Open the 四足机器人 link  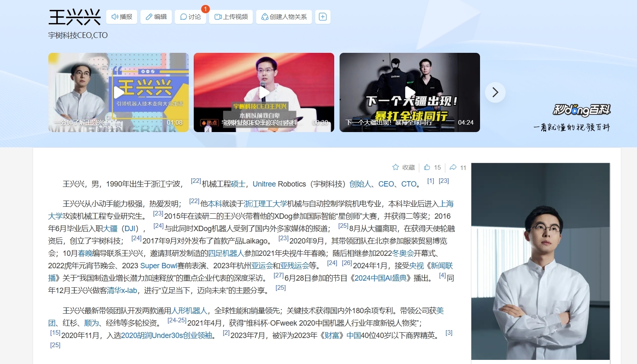(226, 253)
